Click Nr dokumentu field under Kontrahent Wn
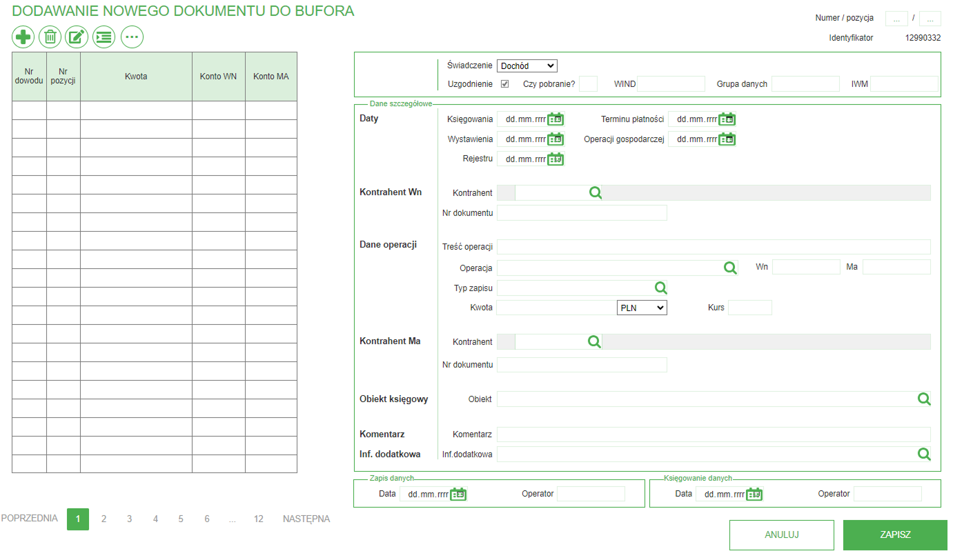The height and width of the screenshot is (560, 973). 582,212
